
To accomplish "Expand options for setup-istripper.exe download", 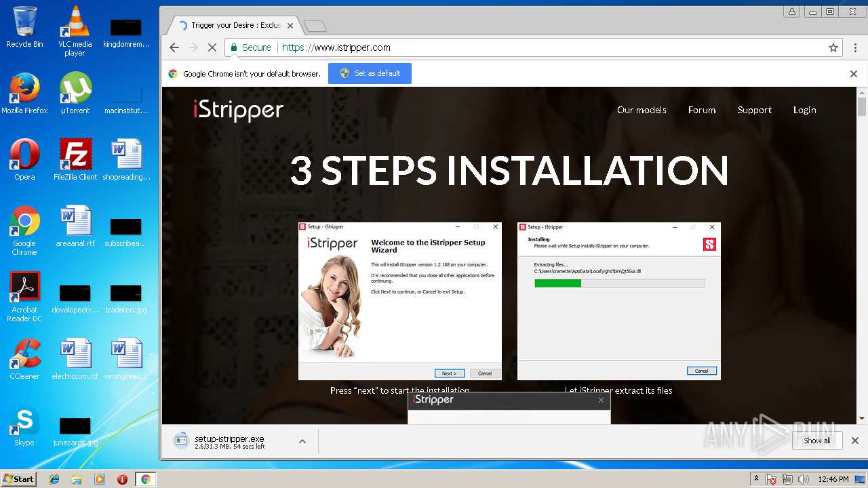I will [x=302, y=441].
